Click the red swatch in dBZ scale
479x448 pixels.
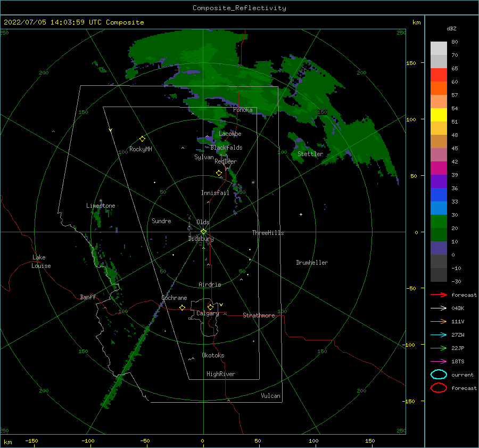click(439, 75)
